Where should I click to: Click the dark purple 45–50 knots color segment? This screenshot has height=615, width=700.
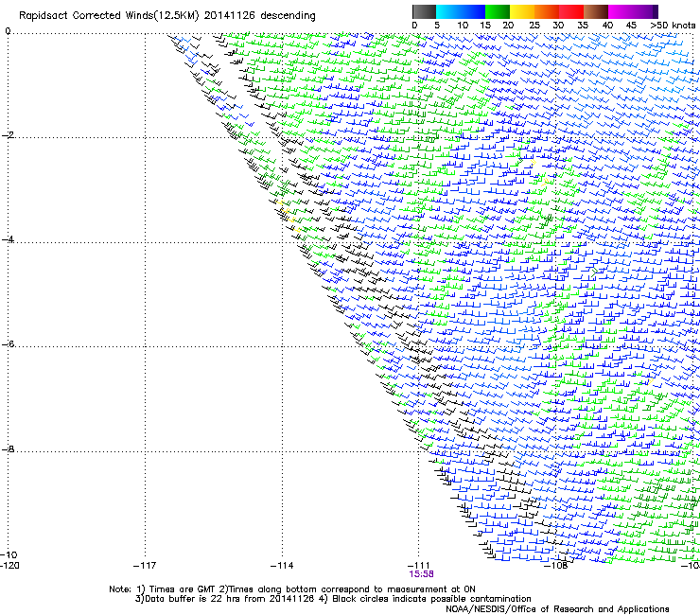click(645, 11)
